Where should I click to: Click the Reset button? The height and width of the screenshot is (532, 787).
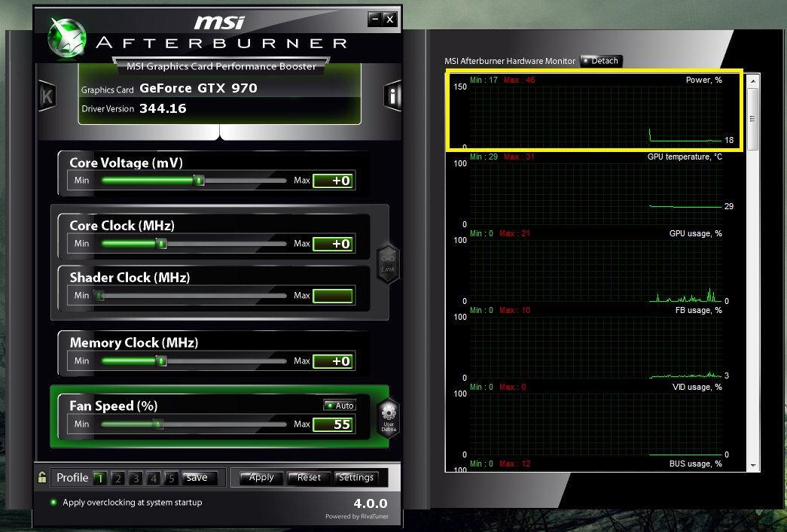[x=309, y=477]
